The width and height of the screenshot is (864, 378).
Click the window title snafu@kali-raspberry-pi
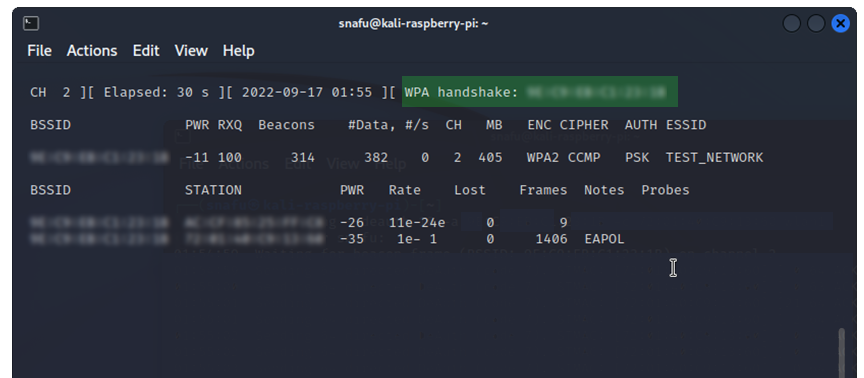point(413,24)
